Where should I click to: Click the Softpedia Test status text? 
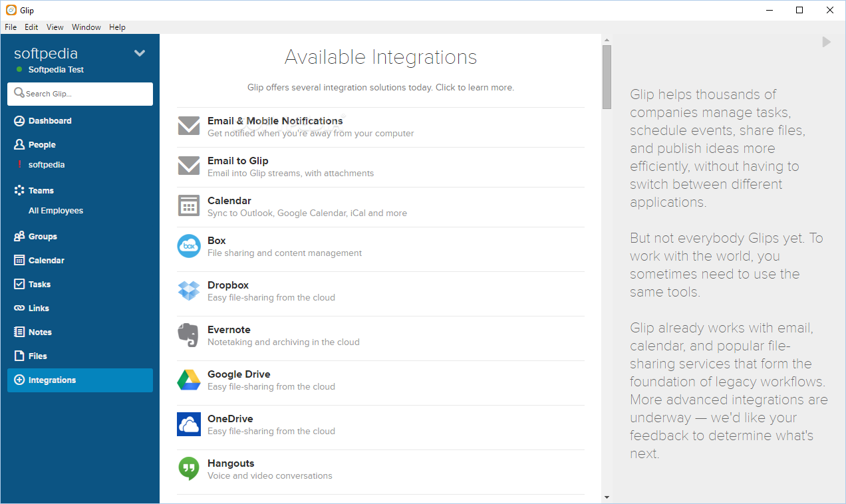click(56, 70)
